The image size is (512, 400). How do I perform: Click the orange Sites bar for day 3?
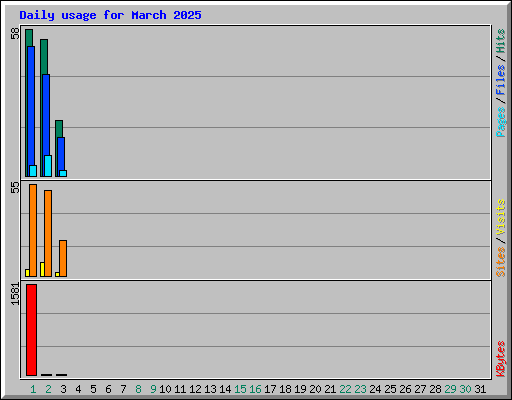[63, 258]
